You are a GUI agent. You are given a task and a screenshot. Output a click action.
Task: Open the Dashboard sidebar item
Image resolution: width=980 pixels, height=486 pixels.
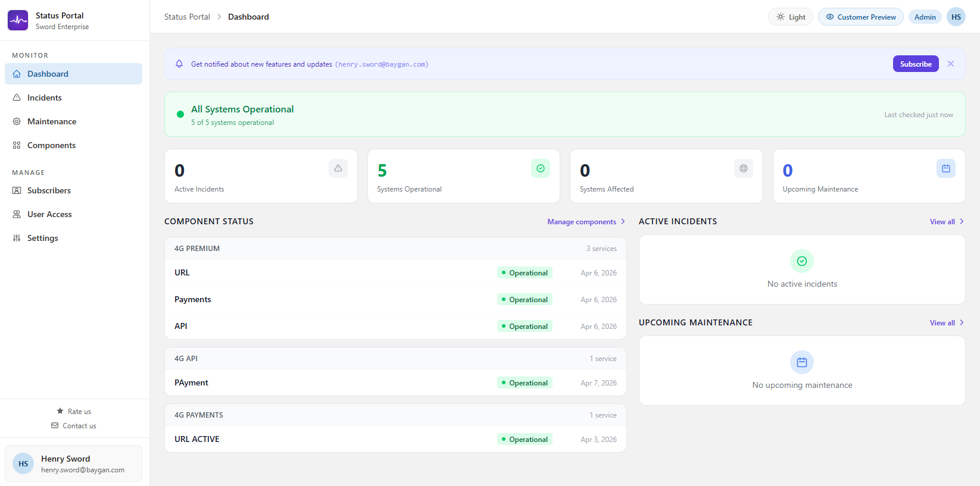pyautogui.click(x=73, y=74)
